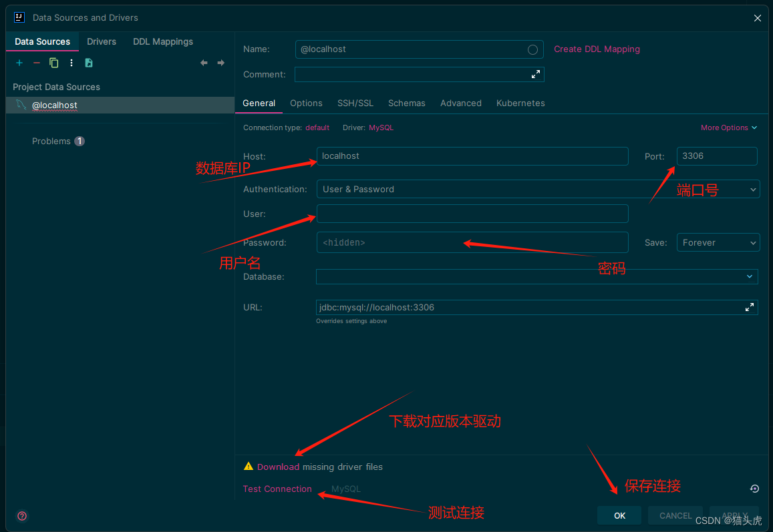Go forward with right arrow icon
The height and width of the screenshot is (532, 773).
221,63
